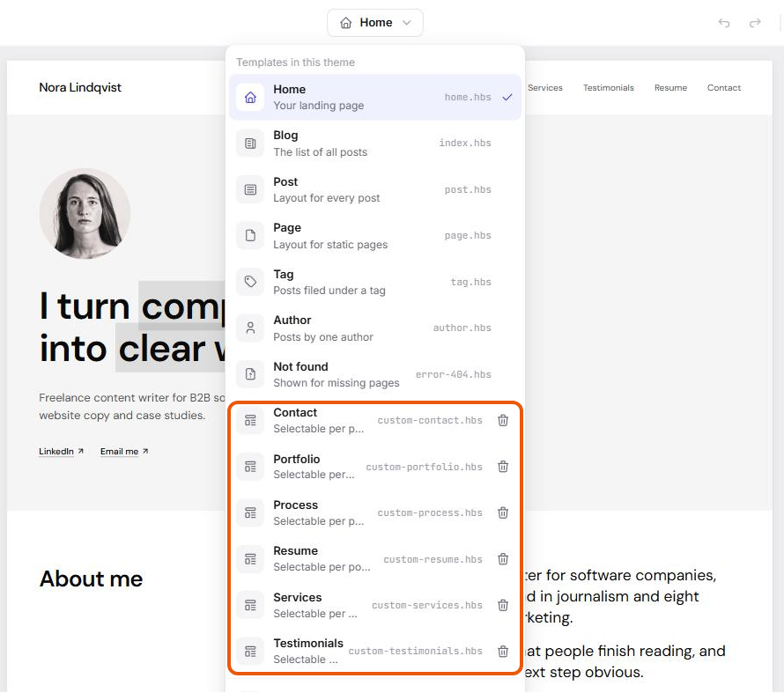Click the Page document icon

(250, 236)
